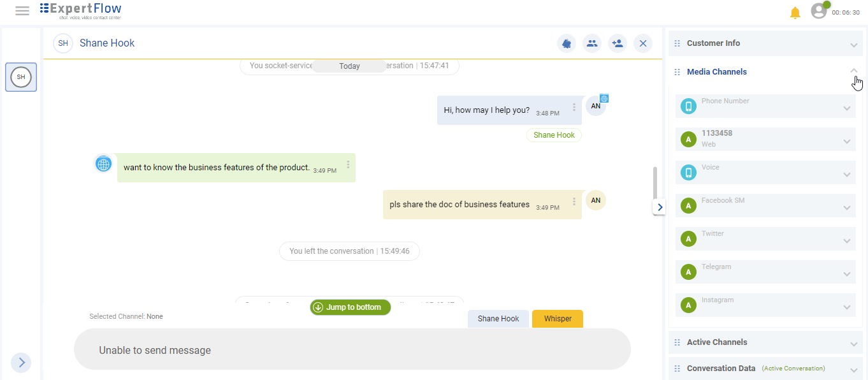Select the Shane Hook message tab

[498, 319]
